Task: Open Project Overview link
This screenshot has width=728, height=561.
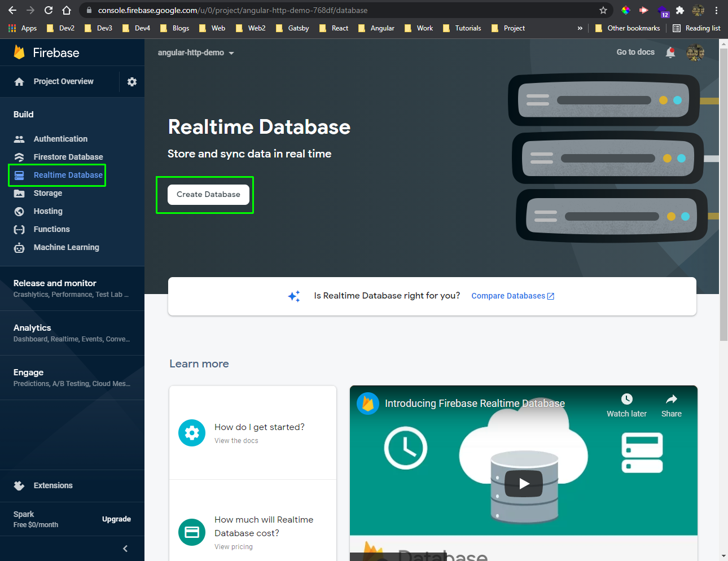Action: [x=63, y=81]
